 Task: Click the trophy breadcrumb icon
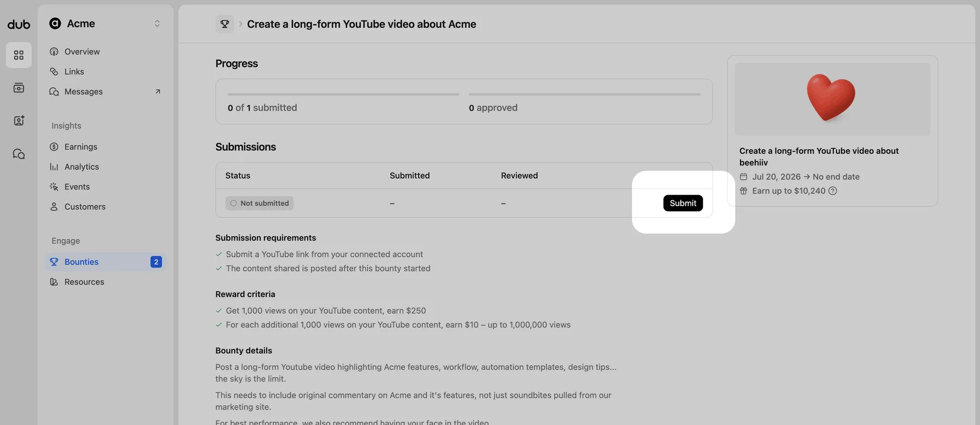pyautogui.click(x=225, y=24)
